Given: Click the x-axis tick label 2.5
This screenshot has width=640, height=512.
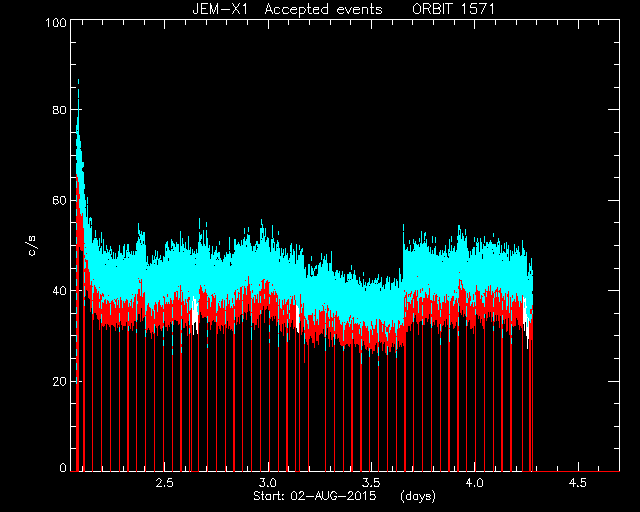Looking at the screenshot, I should [x=164, y=483].
